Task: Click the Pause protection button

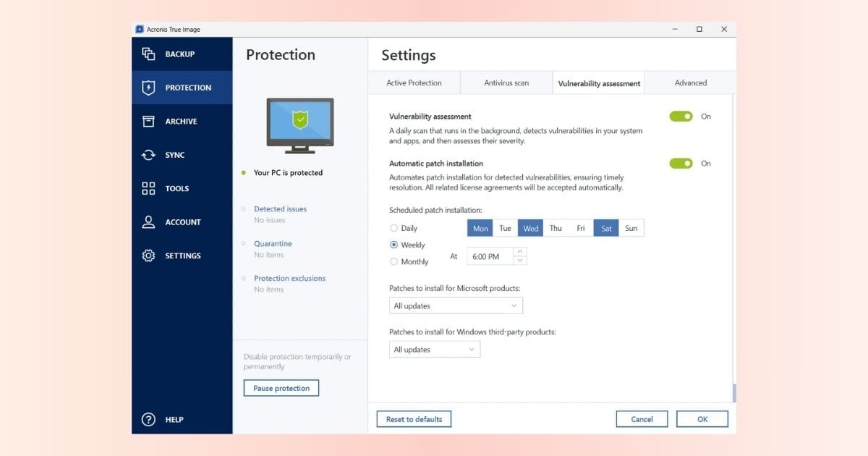Action: 281,389
